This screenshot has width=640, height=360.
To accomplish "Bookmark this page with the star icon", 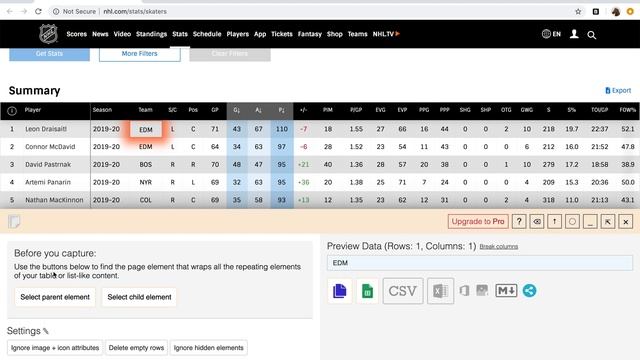I will pyautogui.click(x=578, y=11).
